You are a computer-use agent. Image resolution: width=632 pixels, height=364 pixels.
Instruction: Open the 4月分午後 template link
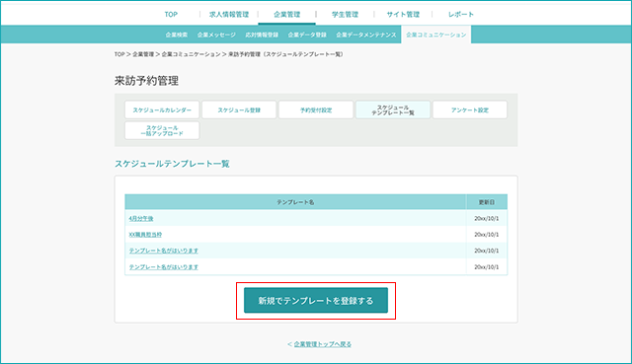click(141, 218)
